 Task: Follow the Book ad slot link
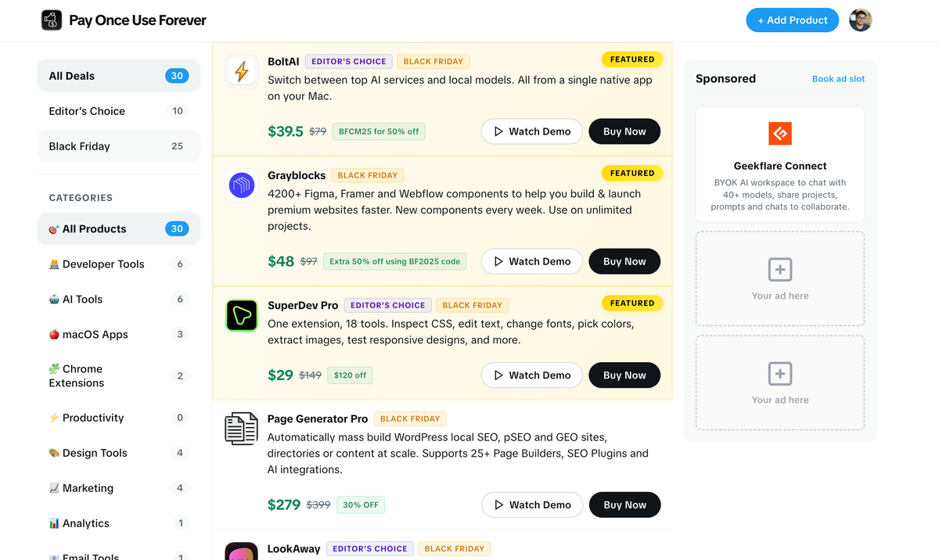coord(838,79)
